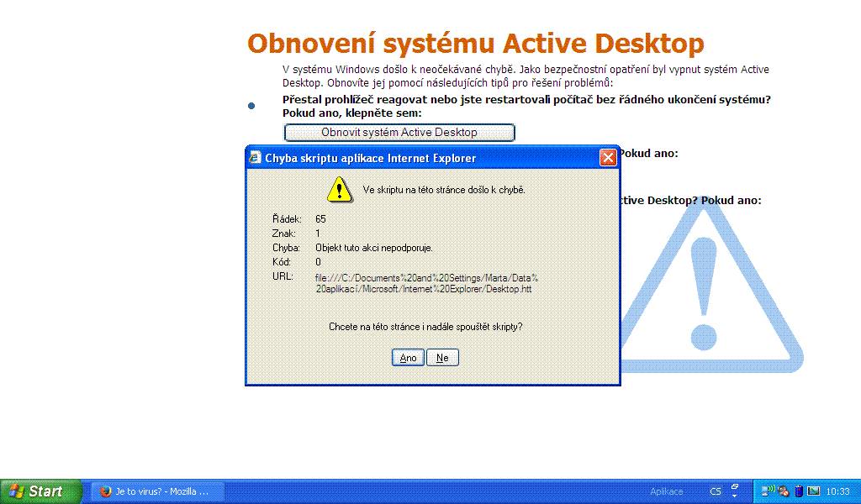The height and width of the screenshot is (504, 861).
Task: Open the CS language bar indicator
Action: [715, 491]
